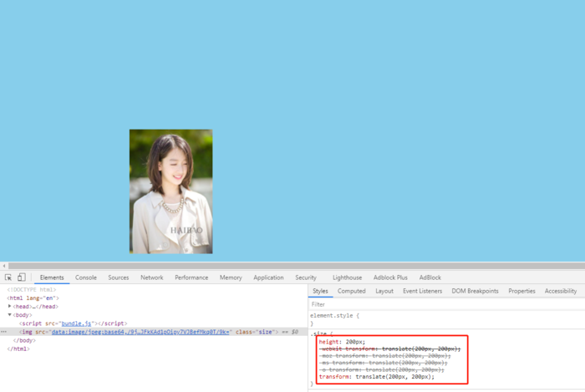Open the Lighthouse tab

pyautogui.click(x=347, y=277)
